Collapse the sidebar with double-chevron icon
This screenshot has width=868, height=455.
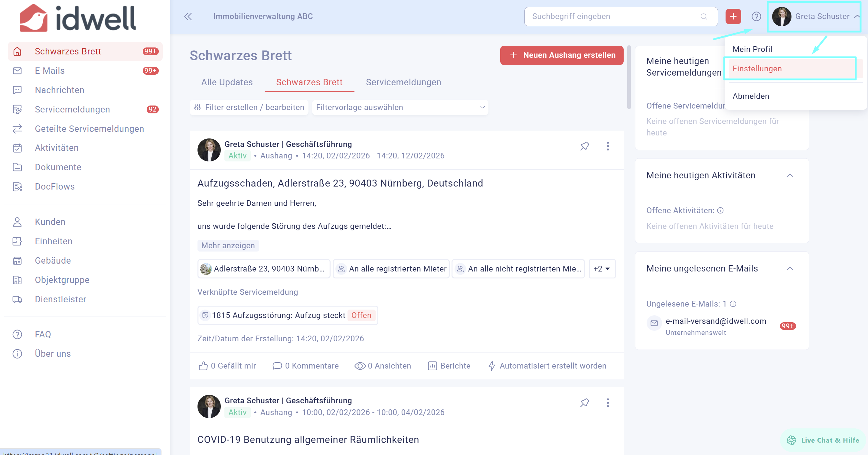pos(188,17)
